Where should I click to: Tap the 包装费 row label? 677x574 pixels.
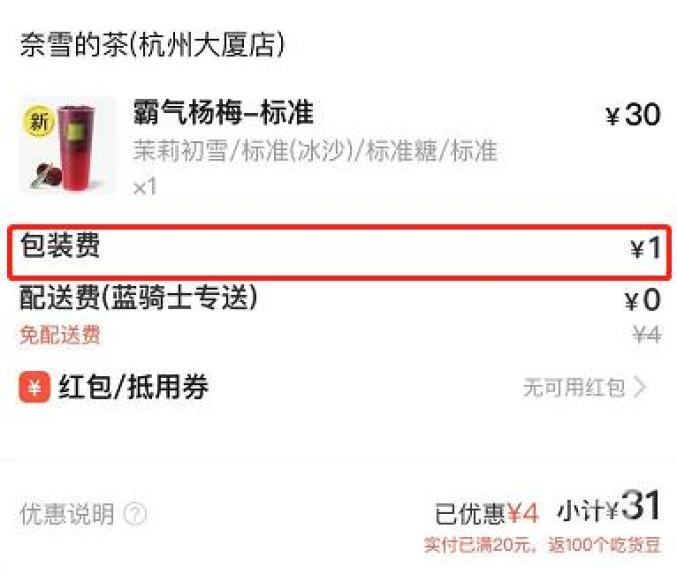click(60, 245)
